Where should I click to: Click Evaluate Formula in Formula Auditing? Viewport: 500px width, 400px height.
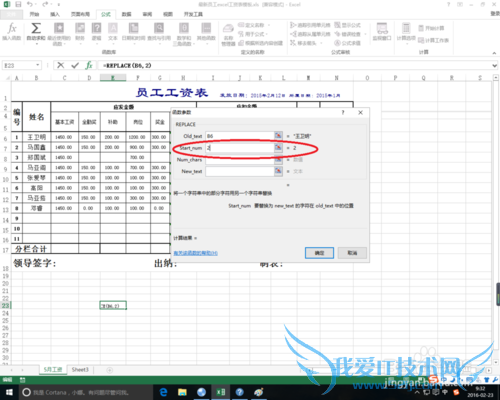[348, 43]
